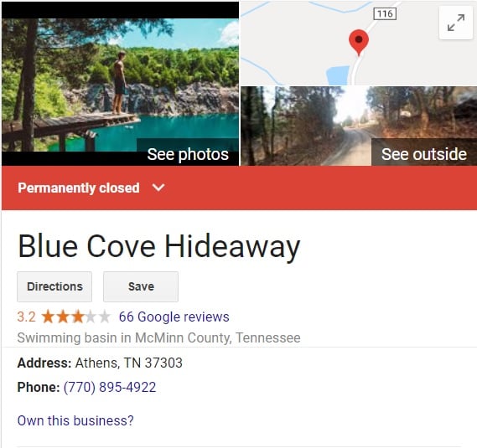Click the 3.2 rating number
Viewport: 477px width, 448px height.
pyautogui.click(x=27, y=317)
